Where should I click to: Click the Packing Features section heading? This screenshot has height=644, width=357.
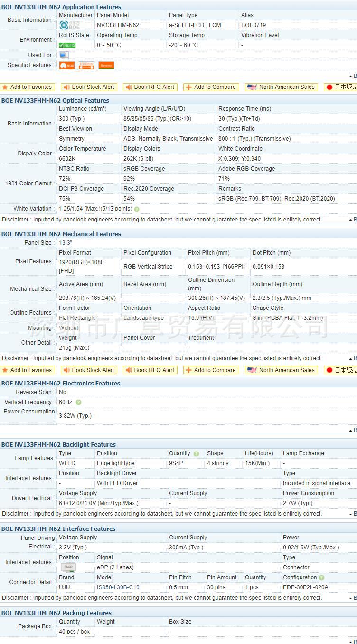tap(56, 613)
